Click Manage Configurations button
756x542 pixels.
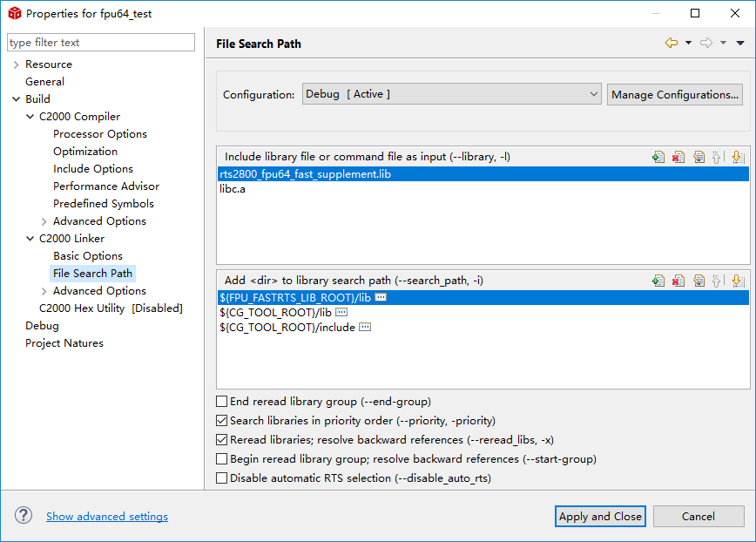pyautogui.click(x=675, y=94)
